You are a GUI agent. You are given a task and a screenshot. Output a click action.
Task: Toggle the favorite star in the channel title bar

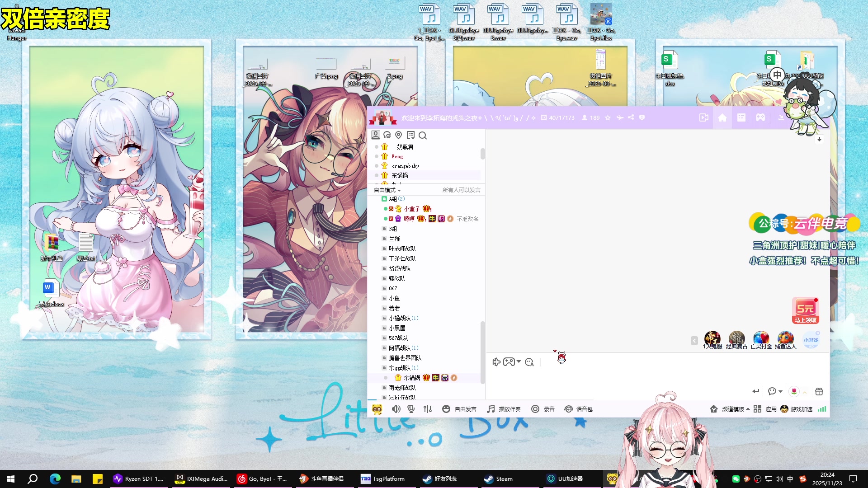tap(608, 117)
